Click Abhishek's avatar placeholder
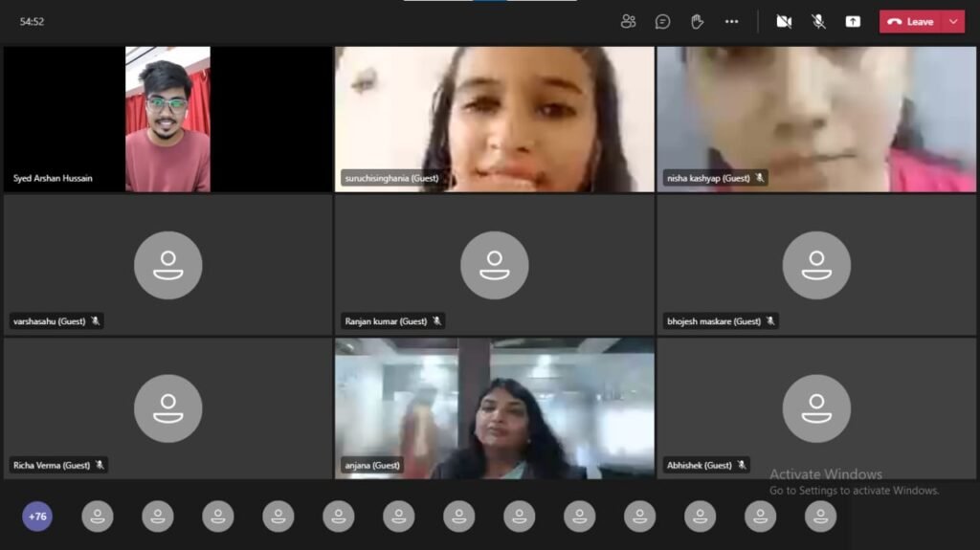 point(815,407)
